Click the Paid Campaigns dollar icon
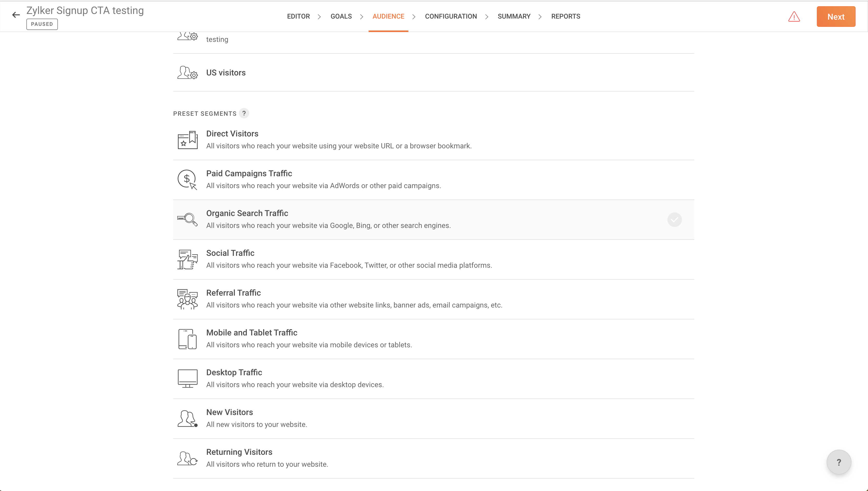 tap(187, 180)
